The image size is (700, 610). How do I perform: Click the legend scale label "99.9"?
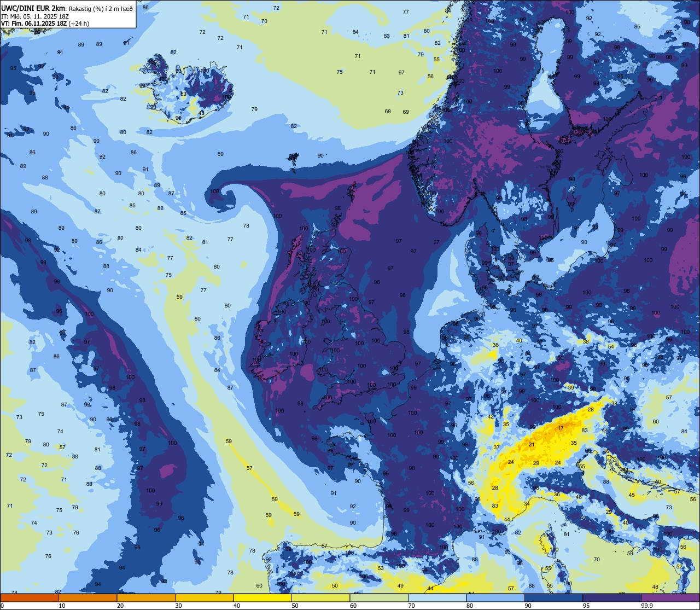647,606
